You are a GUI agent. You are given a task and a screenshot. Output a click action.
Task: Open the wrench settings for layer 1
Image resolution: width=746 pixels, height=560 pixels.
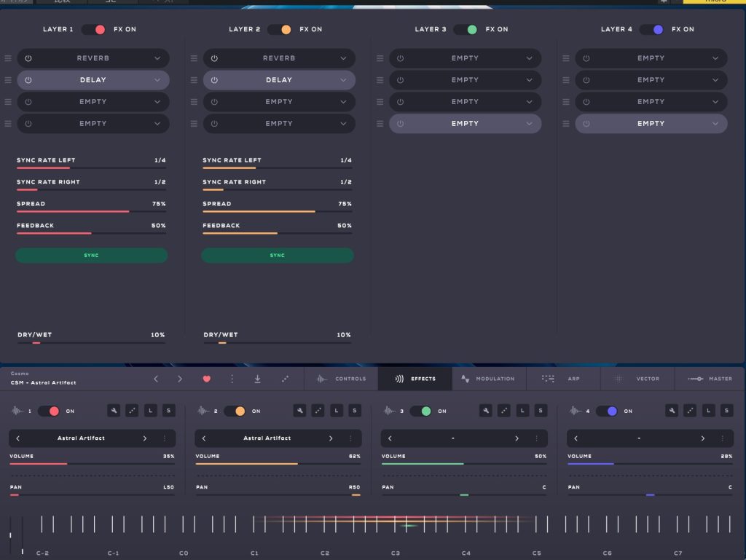pyautogui.click(x=114, y=411)
